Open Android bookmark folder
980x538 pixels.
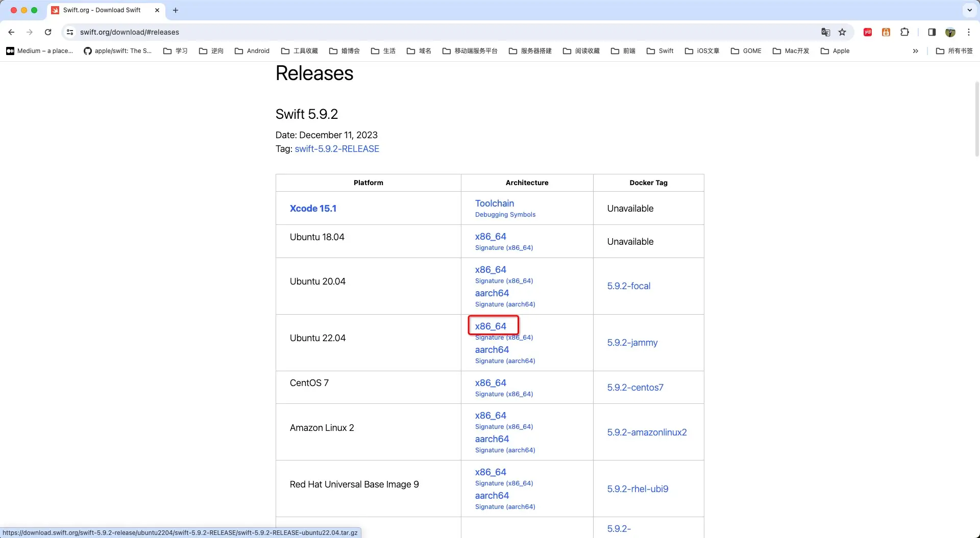(x=252, y=51)
